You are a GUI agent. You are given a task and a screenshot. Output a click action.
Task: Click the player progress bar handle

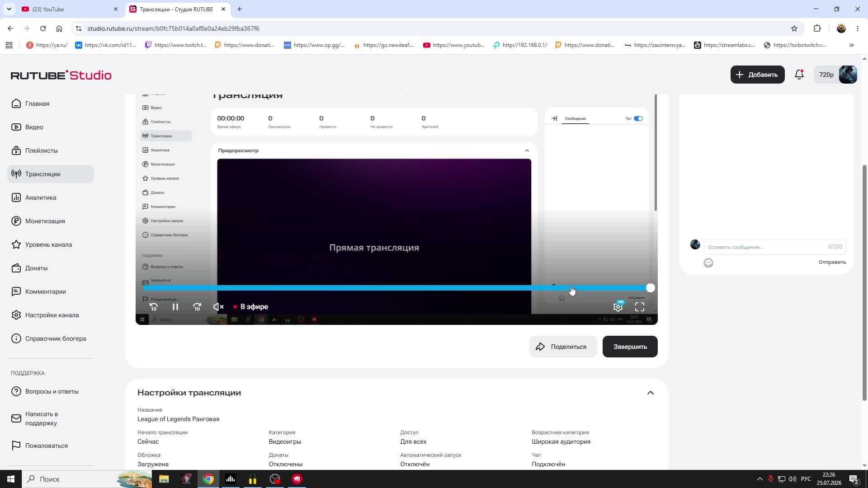click(x=651, y=288)
